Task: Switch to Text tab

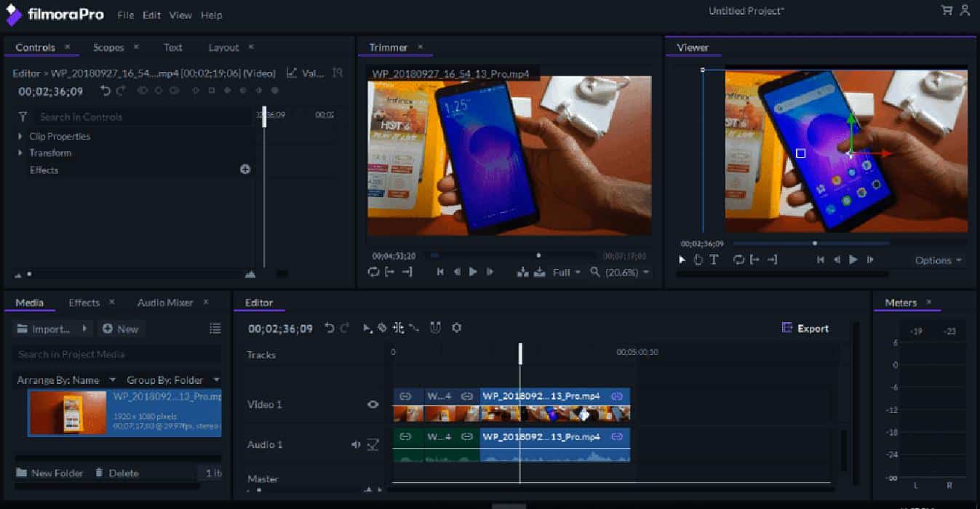Action: click(x=173, y=47)
